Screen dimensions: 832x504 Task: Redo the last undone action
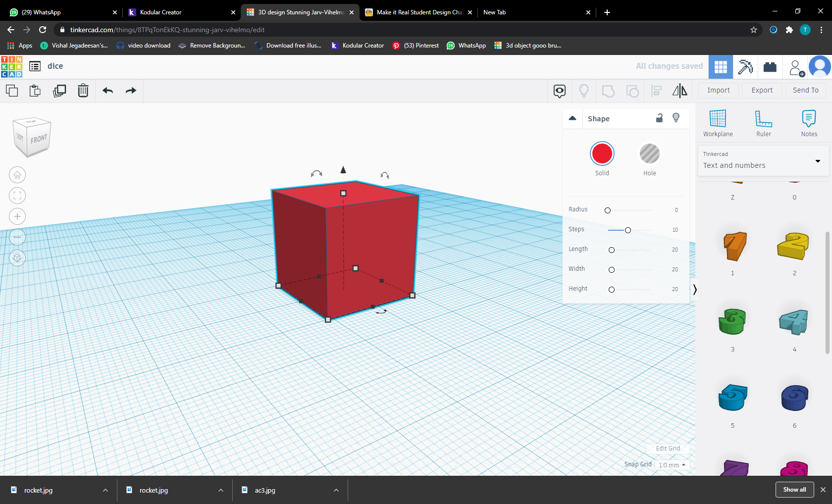click(131, 91)
